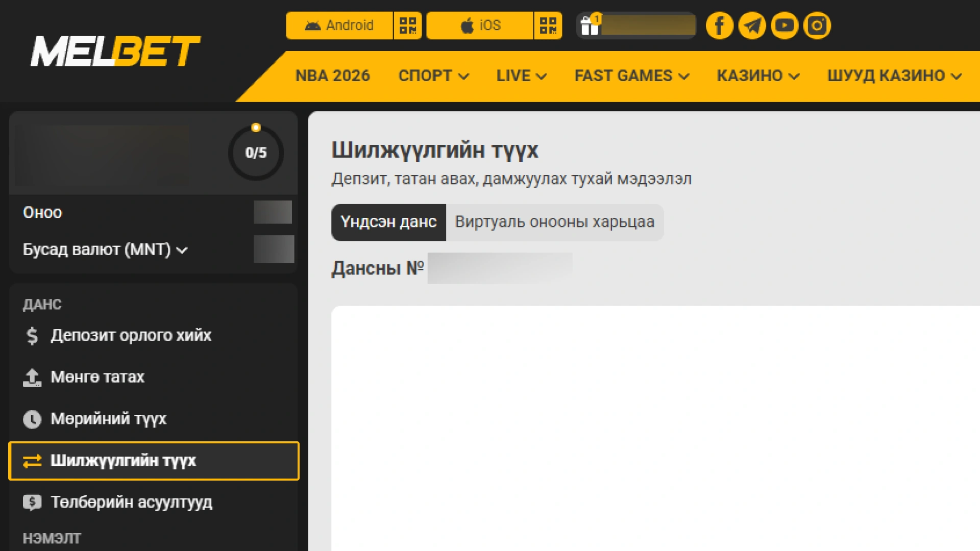Screen dimensions: 980x551
Task: Expand the FAST GAMES menu
Action: click(x=632, y=76)
